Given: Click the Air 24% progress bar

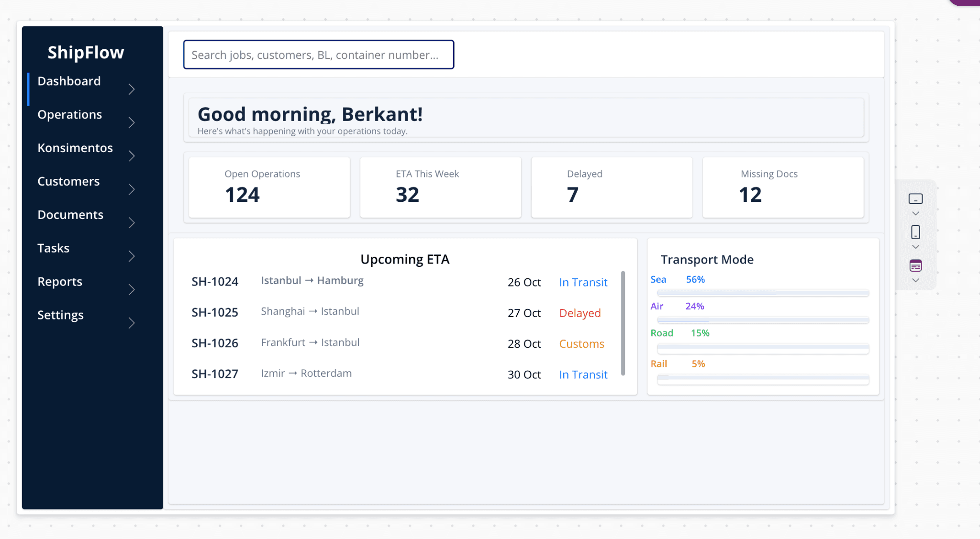Looking at the screenshot, I should (x=763, y=319).
